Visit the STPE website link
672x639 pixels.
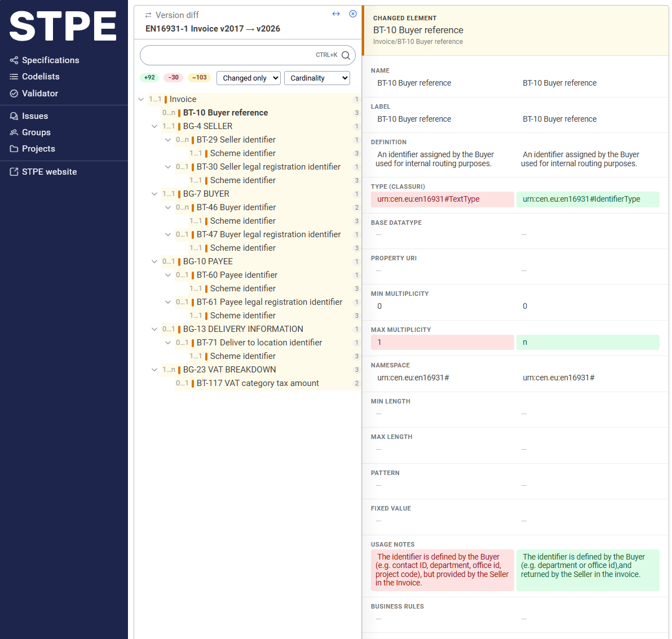click(x=49, y=172)
